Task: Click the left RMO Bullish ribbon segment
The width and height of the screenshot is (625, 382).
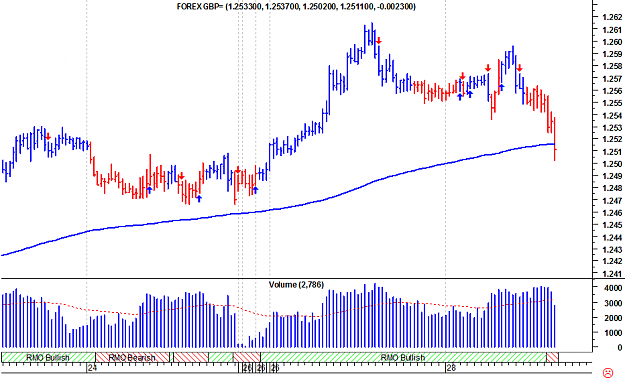Action: (x=48, y=357)
